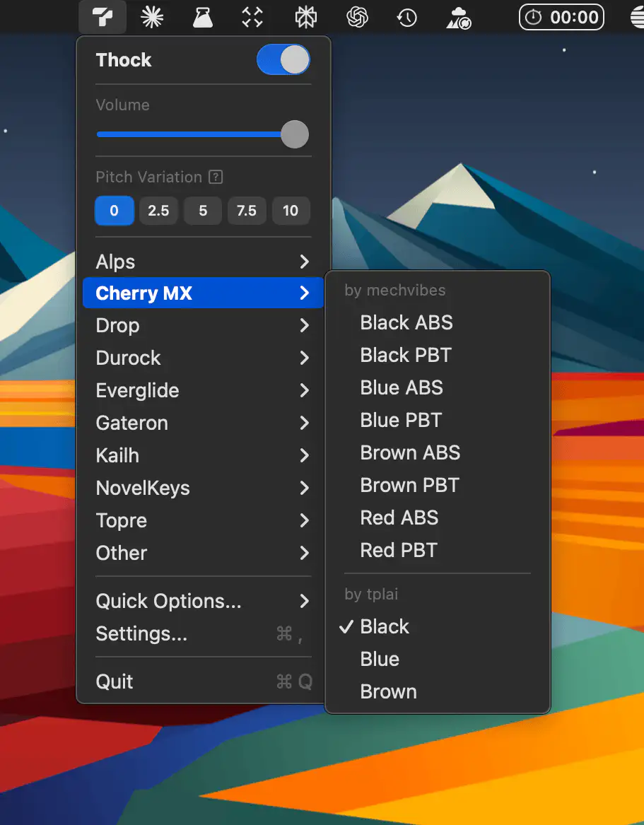Set pitch variation to 10
This screenshot has width=644, height=825.
point(291,211)
